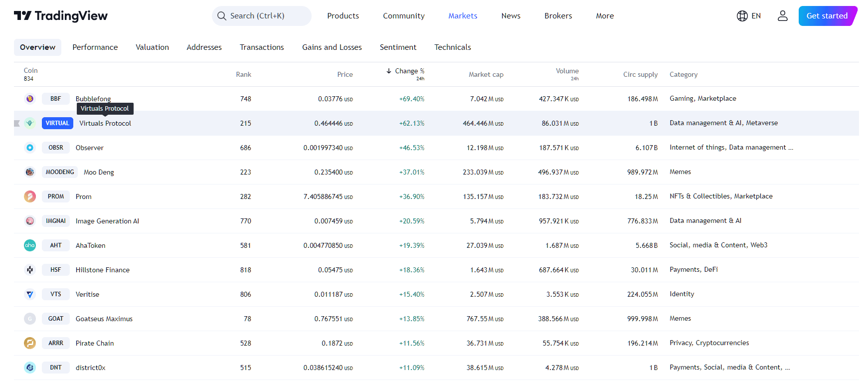The width and height of the screenshot is (868, 383).
Task: Click the Pirate Chain coin logo
Action: pyautogui.click(x=30, y=343)
